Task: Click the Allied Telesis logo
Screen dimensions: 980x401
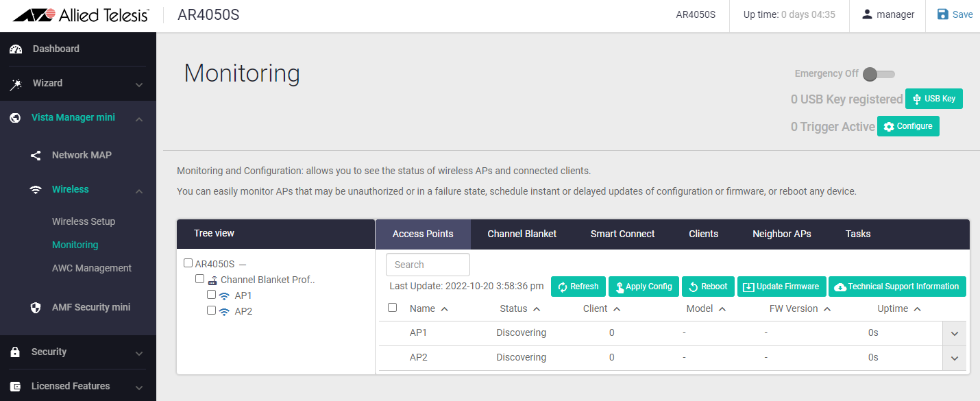Action: click(x=81, y=15)
